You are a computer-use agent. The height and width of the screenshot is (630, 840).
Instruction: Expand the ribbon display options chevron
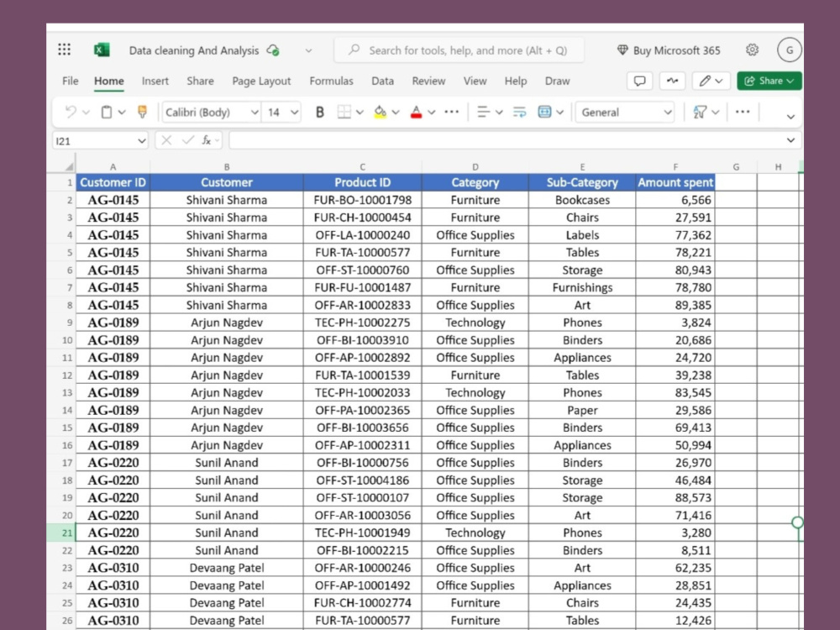pyautogui.click(x=790, y=117)
